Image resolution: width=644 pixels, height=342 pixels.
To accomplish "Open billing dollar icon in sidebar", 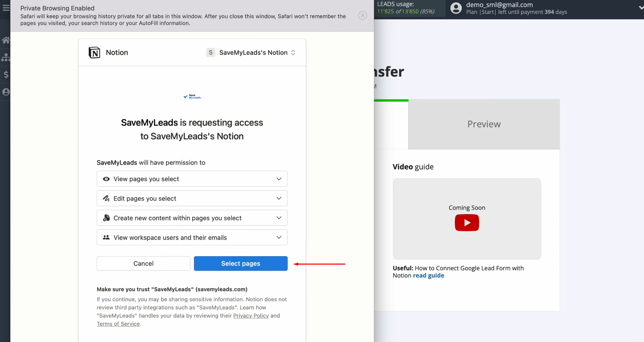I will coord(6,75).
